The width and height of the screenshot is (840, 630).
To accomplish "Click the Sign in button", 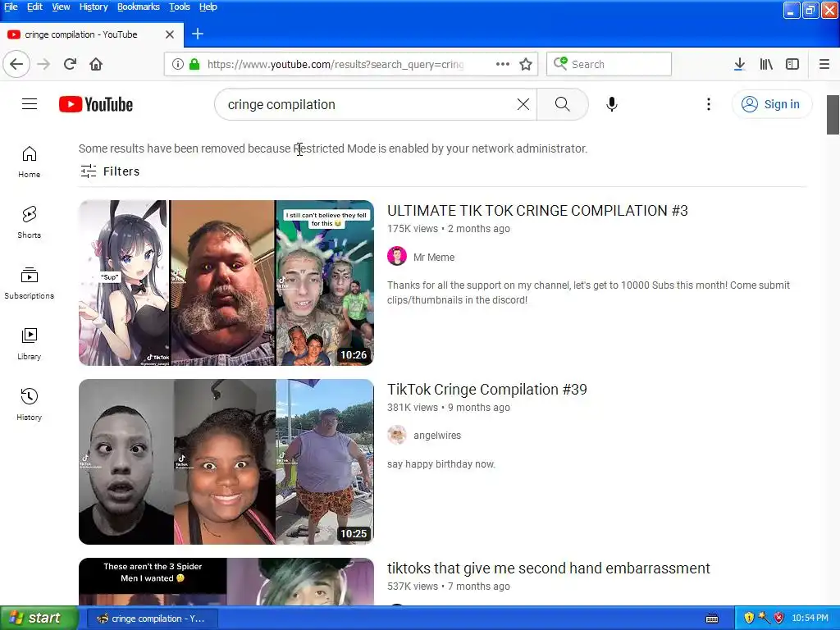I will pos(771,104).
